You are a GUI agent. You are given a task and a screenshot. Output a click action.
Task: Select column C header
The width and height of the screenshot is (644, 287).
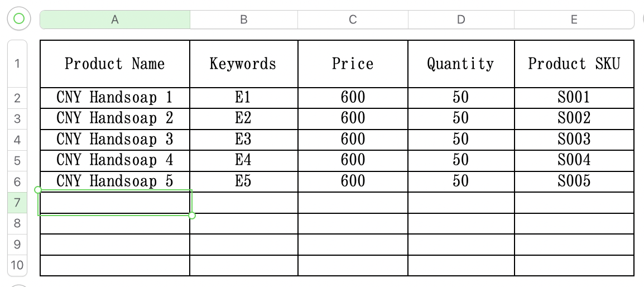[x=353, y=20]
